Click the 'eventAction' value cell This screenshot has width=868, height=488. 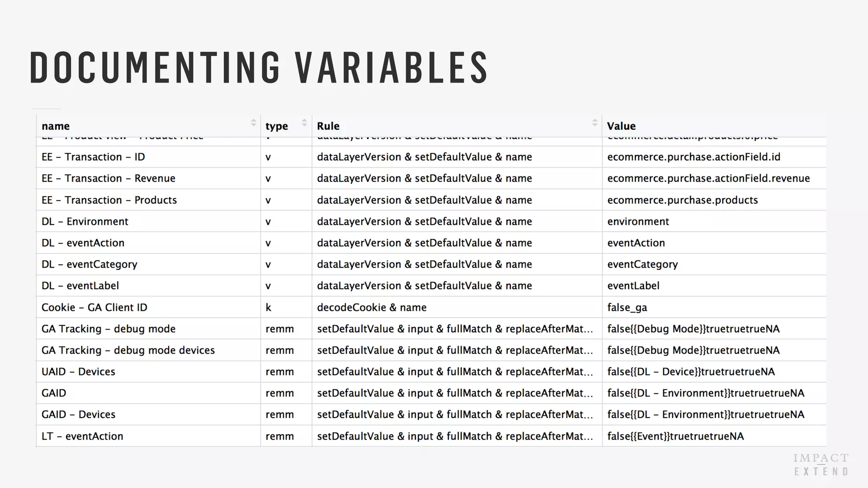pyautogui.click(x=714, y=243)
